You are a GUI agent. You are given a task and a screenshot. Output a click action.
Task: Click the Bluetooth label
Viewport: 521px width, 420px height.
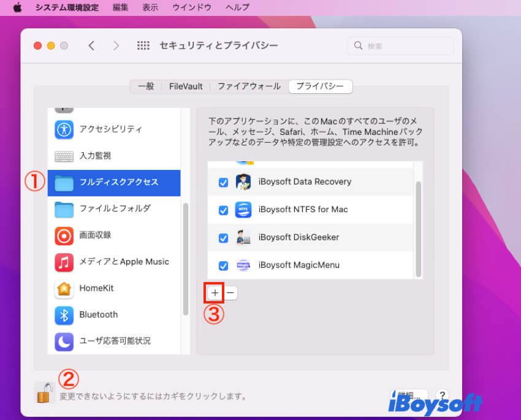tap(98, 315)
